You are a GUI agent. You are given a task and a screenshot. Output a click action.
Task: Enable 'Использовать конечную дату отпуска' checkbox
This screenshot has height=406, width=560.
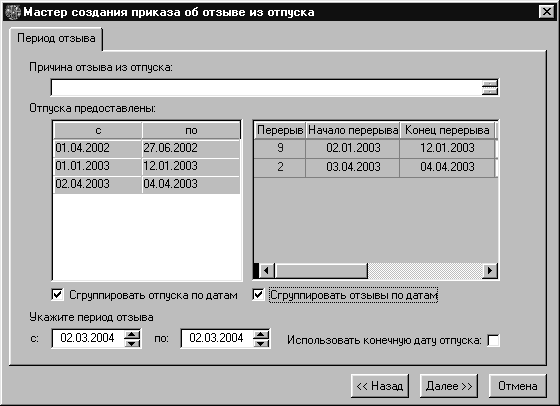coord(493,340)
